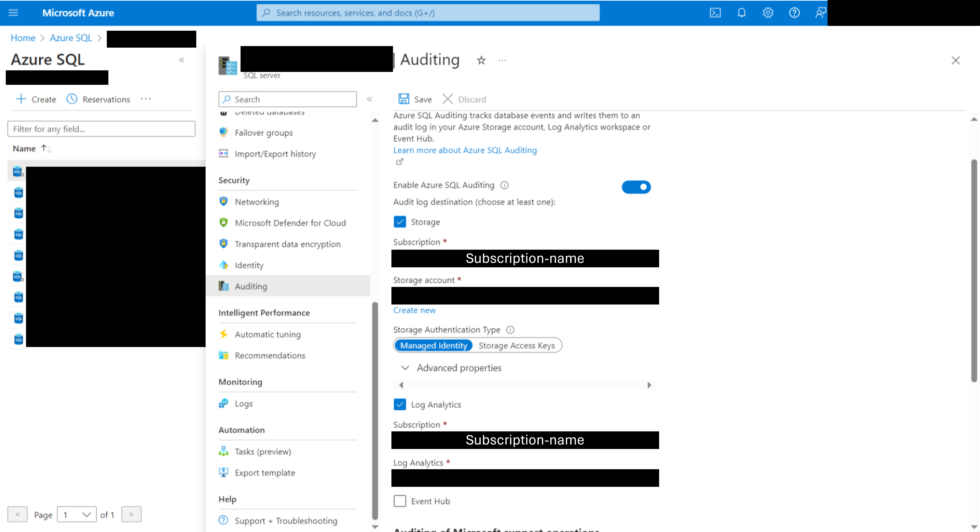This screenshot has height=532, width=980.
Task: Open the more options ellipsis beside Auditing
Action: pyautogui.click(x=502, y=60)
